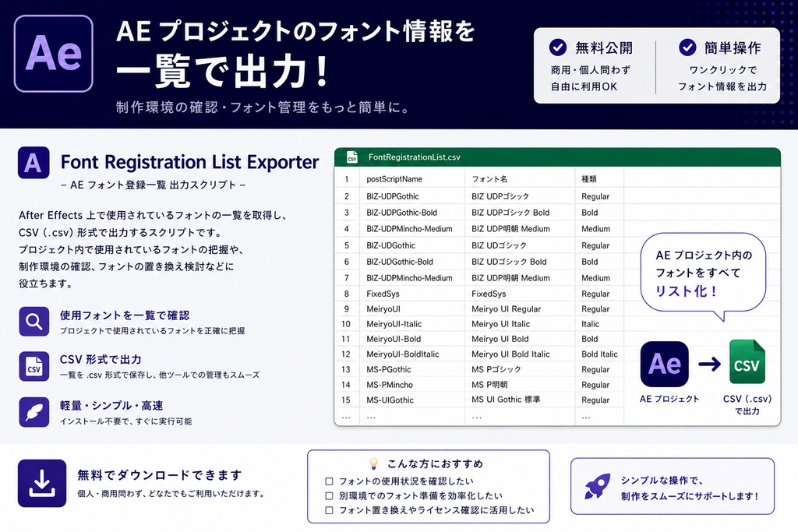Click the Ae icon above AE プロジェクト
The image size is (798, 532).
coord(664,365)
